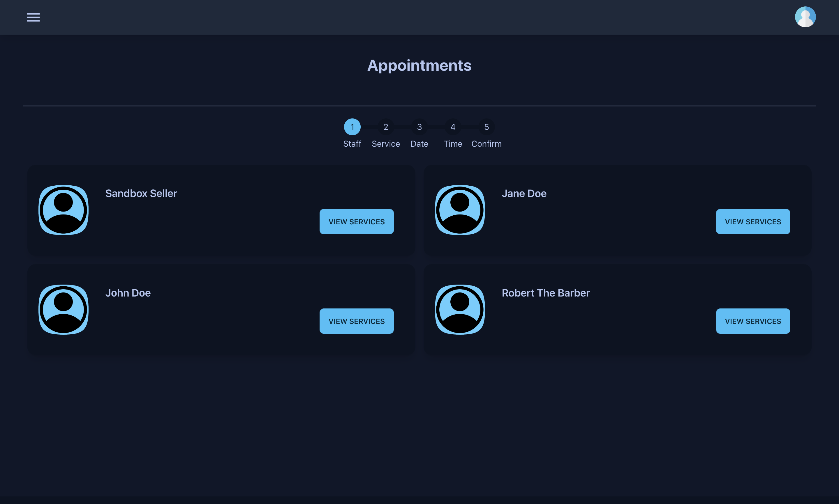839x504 pixels.
Task: Open the hamburger navigation menu
Action: pyautogui.click(x=33, y=17)
